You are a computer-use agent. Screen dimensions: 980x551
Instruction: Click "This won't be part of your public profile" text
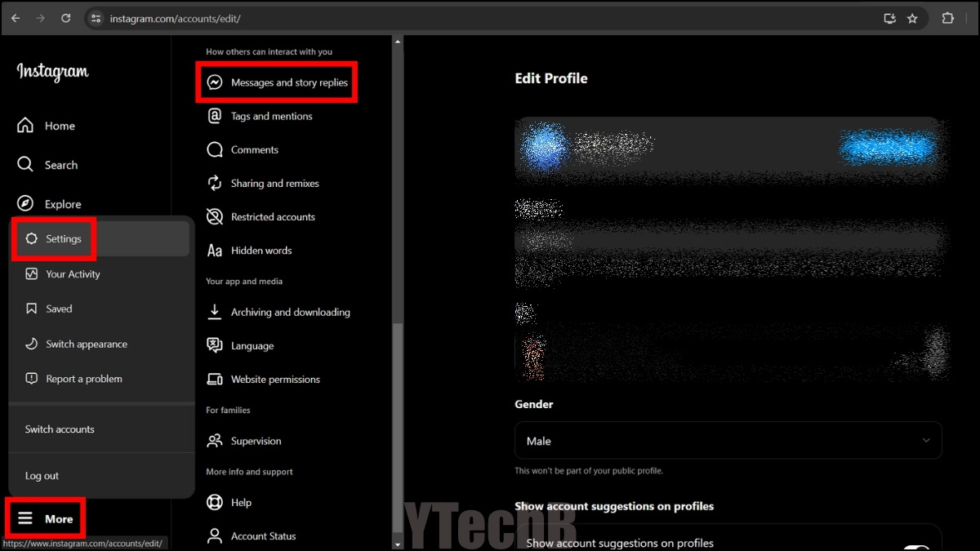tap(589, 471)
